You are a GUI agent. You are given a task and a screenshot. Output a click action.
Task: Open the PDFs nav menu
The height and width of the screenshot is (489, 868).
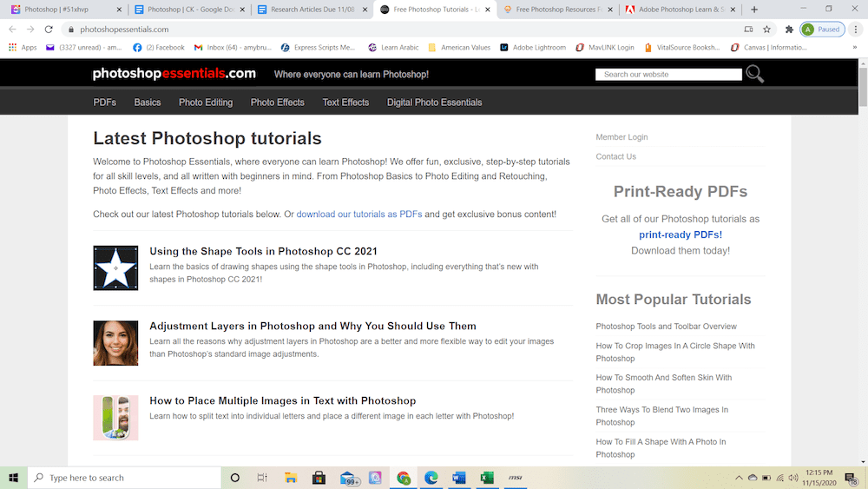point(105,102)
